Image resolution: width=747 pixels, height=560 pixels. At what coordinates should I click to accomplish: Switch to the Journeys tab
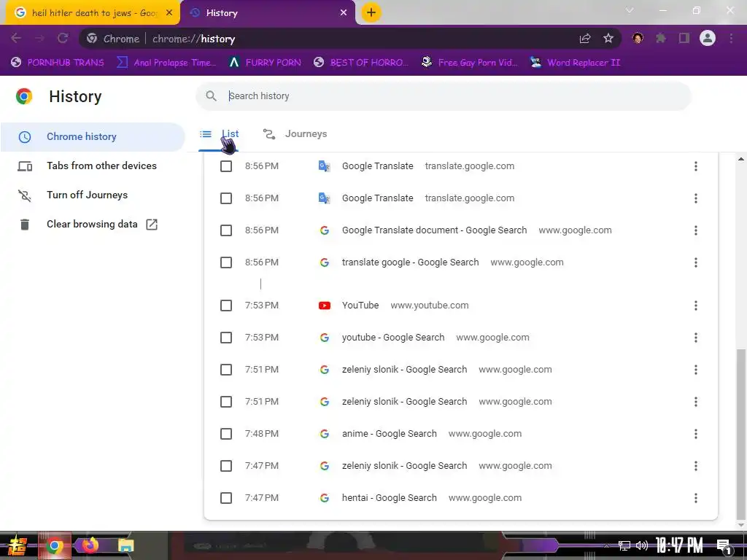coord(295,134)
